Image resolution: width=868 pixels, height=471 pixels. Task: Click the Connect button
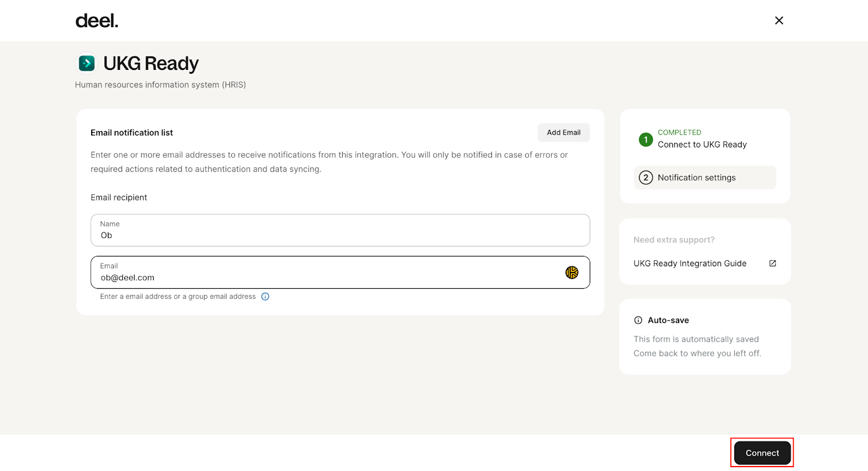pos(762,453)
